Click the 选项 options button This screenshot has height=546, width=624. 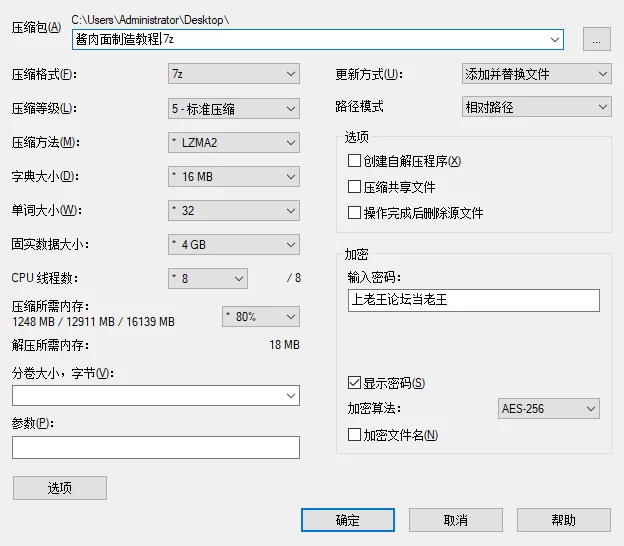coord(59,488)
